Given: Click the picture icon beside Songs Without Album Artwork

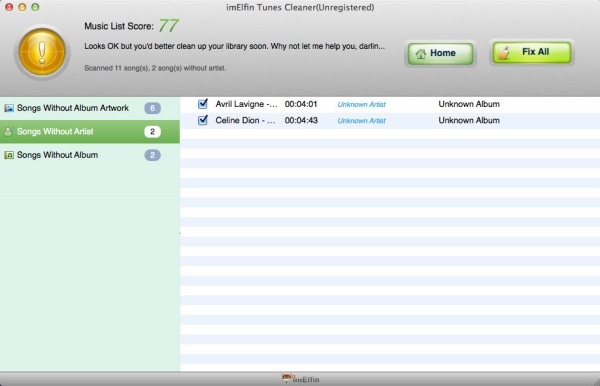Looking at the screenshot, I should (x=9, y=108).
